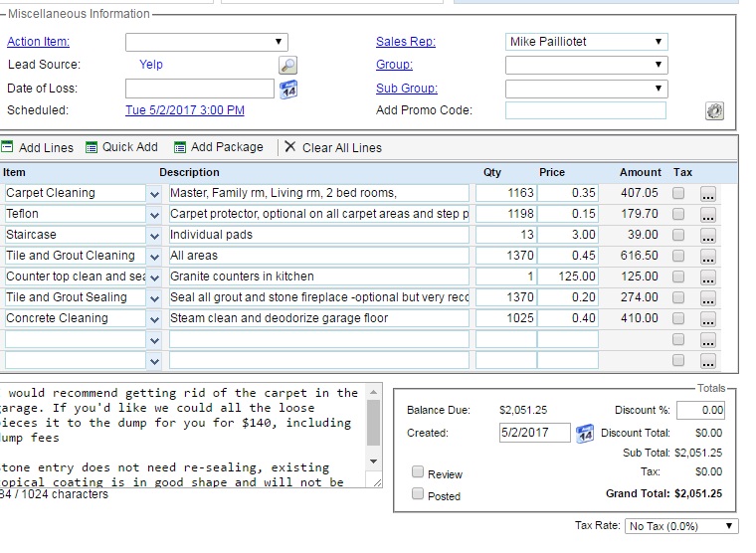Image resolution: width=756 pixels, height=553 pixels.
Task: Open the Date of Loss calendar picker
Action: point(288,90)
